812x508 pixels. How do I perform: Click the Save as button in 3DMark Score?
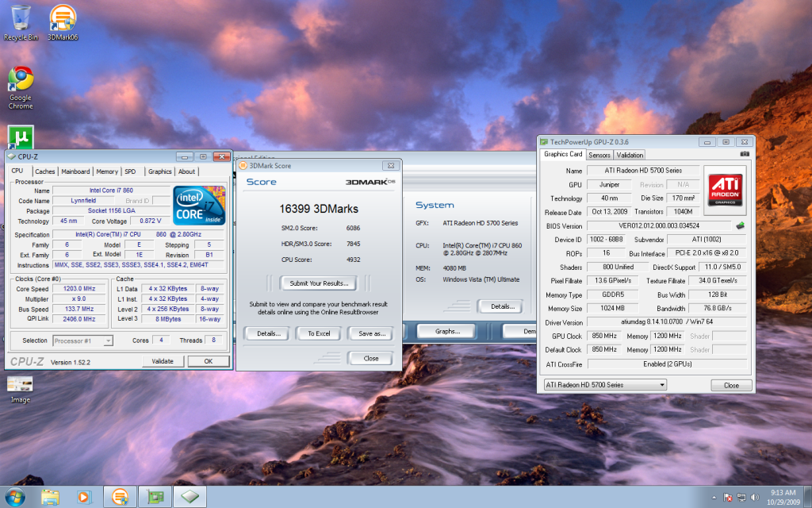tap(372, 333)
